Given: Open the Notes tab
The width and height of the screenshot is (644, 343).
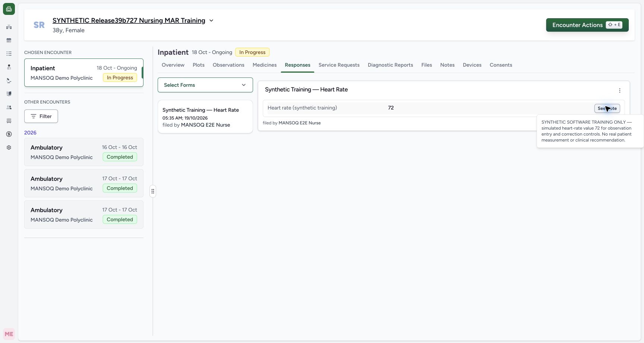Looking at the screenshot, I should (447, 65).
